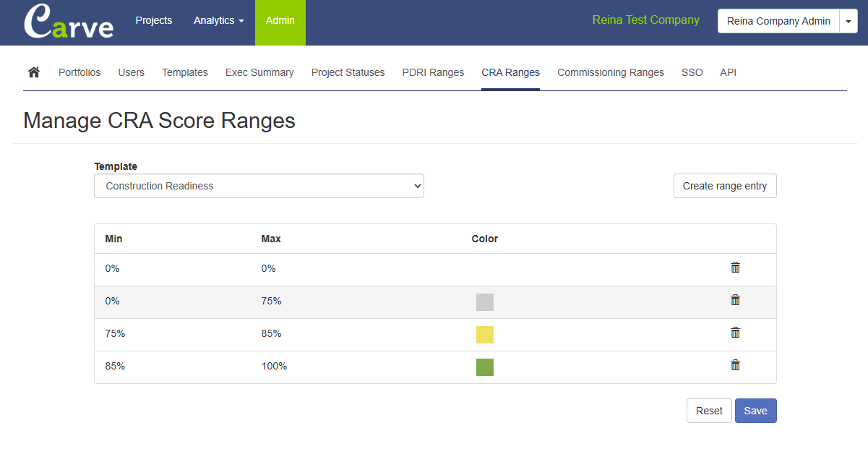Click the Create range entry button
The width and height of the screenshot is (868, 470).
(724, 186)
